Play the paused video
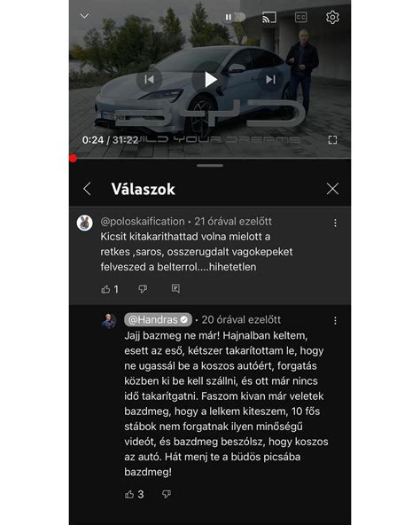420x525 pixels. [x=210, y=79]
